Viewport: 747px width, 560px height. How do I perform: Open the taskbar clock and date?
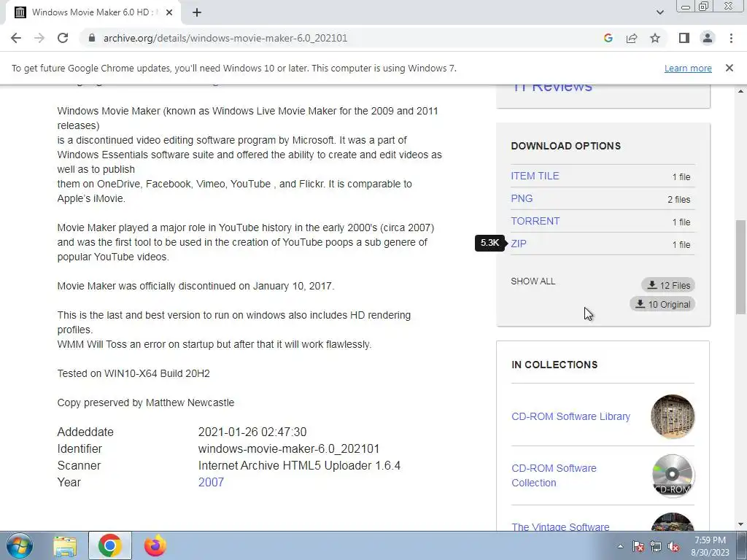(x=710, y=546)
